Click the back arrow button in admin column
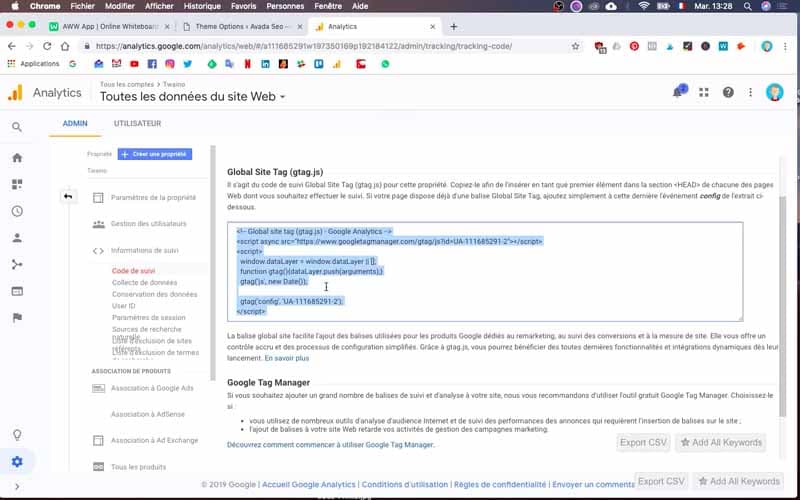The height and width of the screenshot is (500, 800). click(x=68, y=196)
